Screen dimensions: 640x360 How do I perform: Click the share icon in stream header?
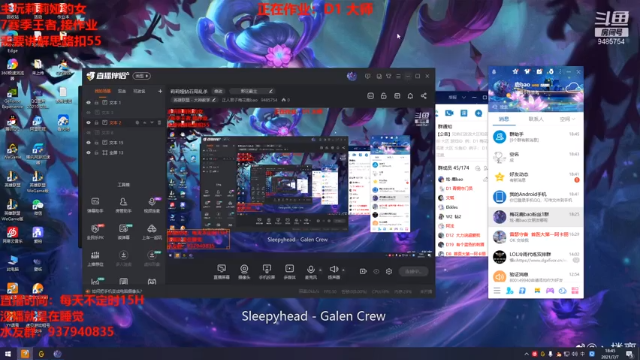pyautogui.click(x=424, y=96)
